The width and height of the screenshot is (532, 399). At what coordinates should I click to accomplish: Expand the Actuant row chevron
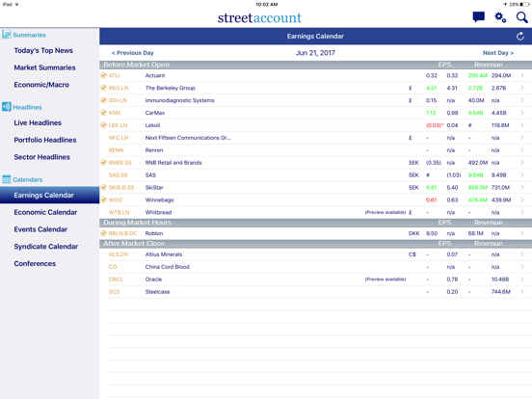point(522,75)
